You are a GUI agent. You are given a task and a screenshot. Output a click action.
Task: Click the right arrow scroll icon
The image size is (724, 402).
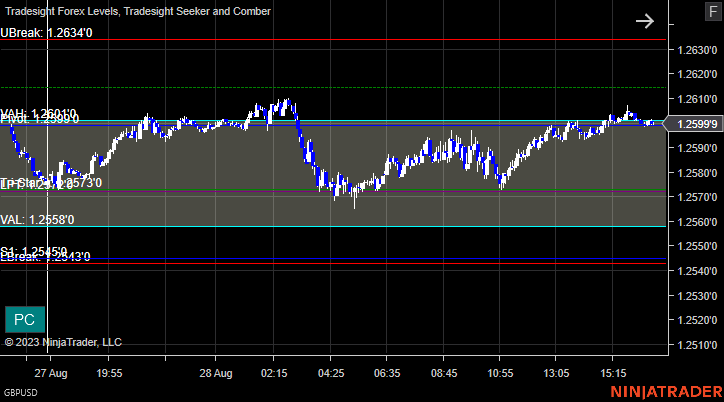645,21
